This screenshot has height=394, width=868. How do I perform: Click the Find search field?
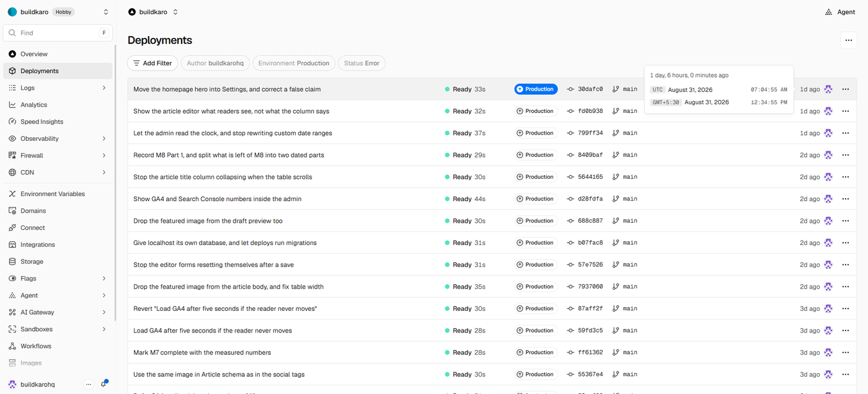(x=58, y=33)
